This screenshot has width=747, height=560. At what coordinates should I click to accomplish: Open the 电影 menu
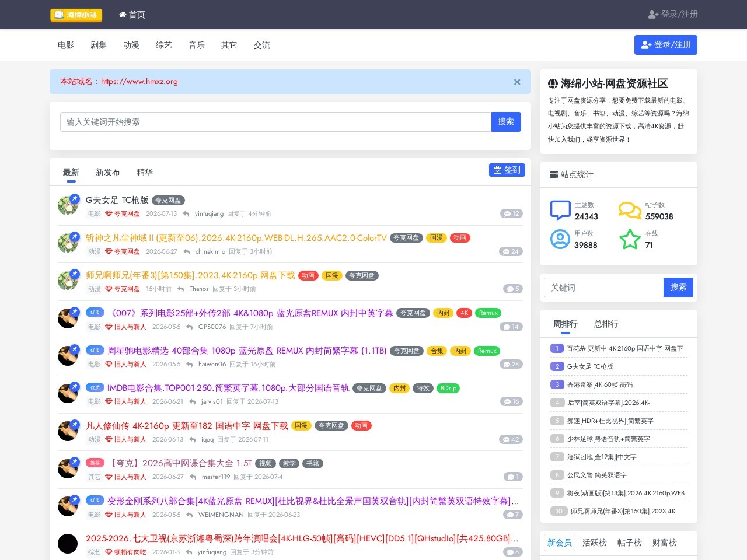coord(66,45)
